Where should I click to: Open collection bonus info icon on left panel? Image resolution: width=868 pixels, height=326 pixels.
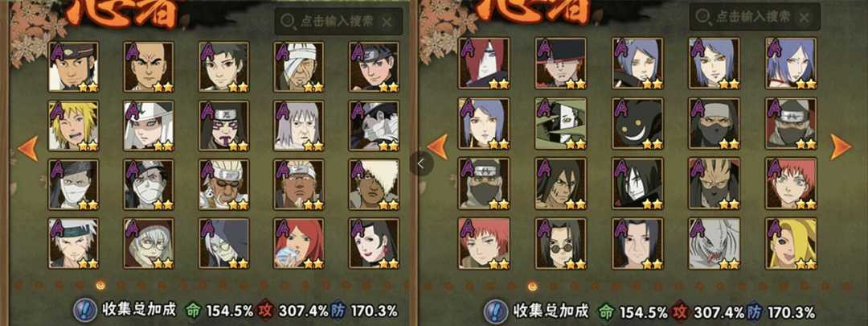coord(85,310)
